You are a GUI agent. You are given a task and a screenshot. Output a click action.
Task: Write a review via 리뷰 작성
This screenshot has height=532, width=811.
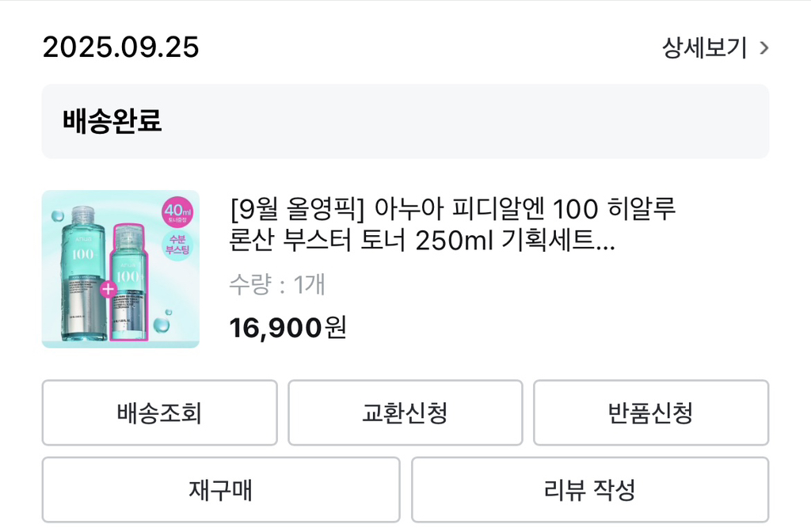coord(589,489)
